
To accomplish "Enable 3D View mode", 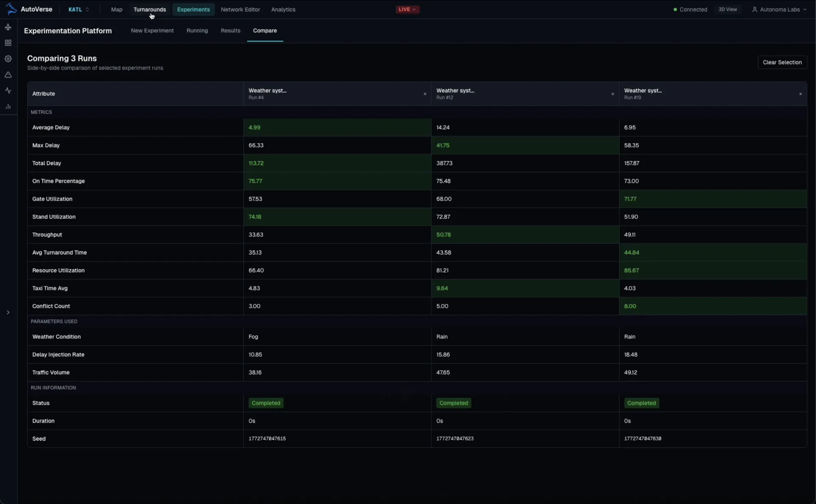I will pyautogui.click(x=728, y=9).
